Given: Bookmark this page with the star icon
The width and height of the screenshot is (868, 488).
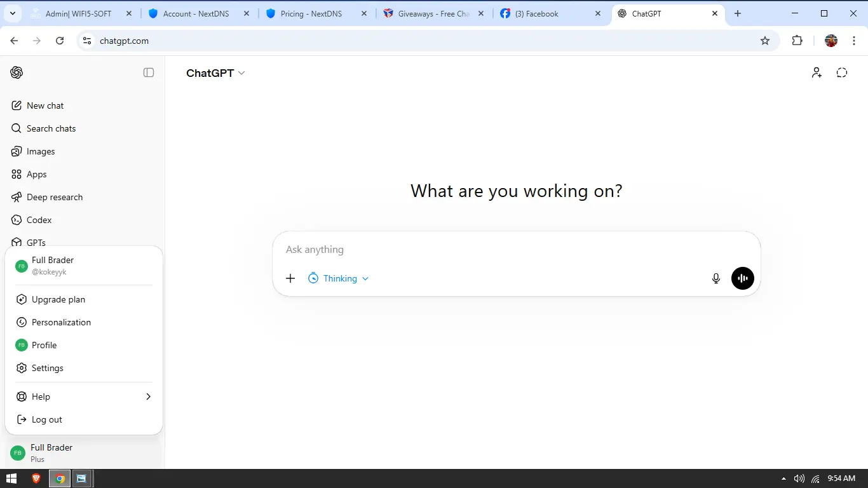Looking at the screenshot, I should tap(765, 41).
